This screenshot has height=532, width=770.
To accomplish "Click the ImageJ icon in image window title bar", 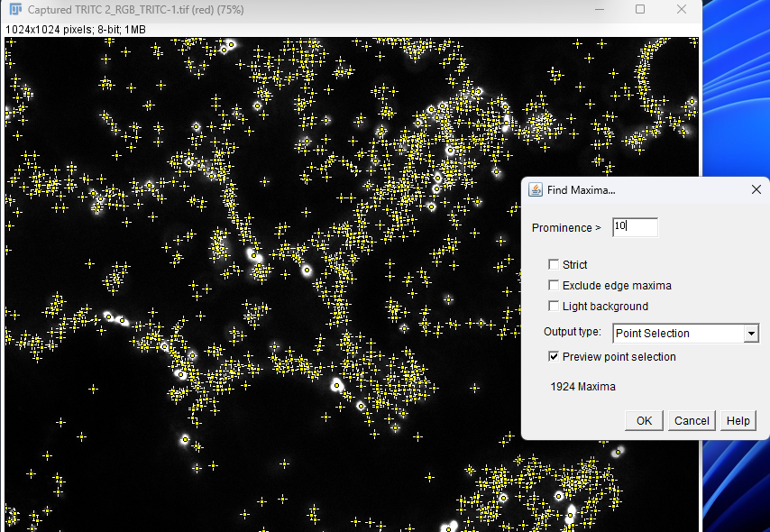I will 15,9.
